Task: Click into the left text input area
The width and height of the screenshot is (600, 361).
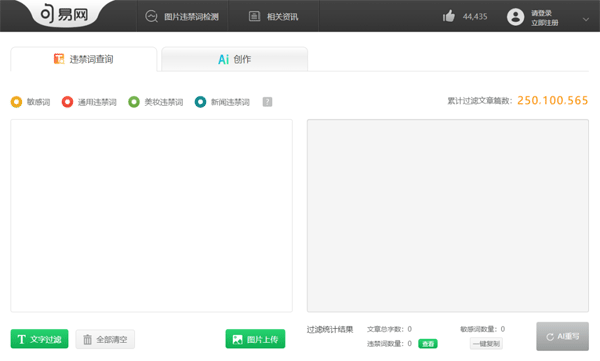Action: [x=152, y=216]
